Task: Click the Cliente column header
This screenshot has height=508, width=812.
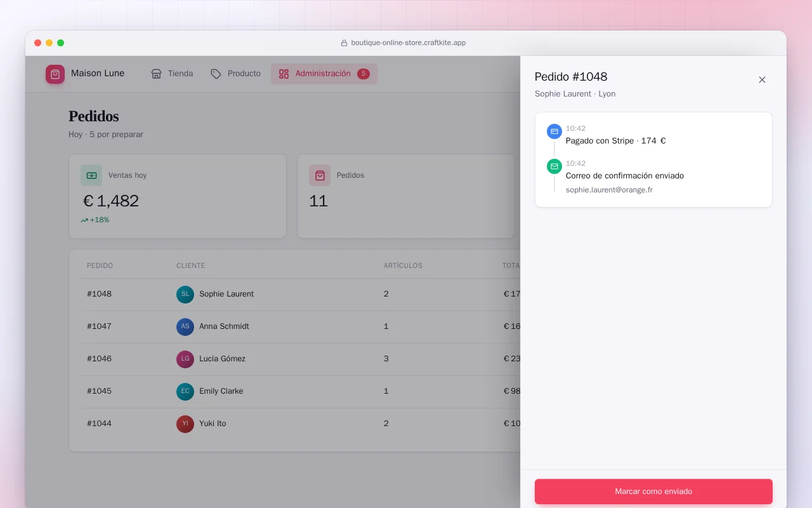Action: click(x=191, y=265)
